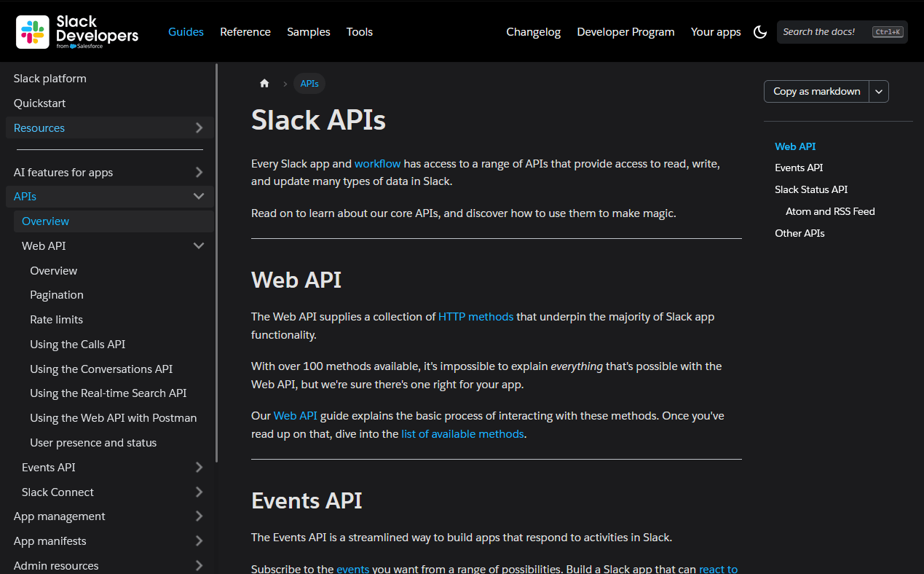Click the APIs breadcrumb chip
This screenshot has width=924, height=574.
pos(309,84)
